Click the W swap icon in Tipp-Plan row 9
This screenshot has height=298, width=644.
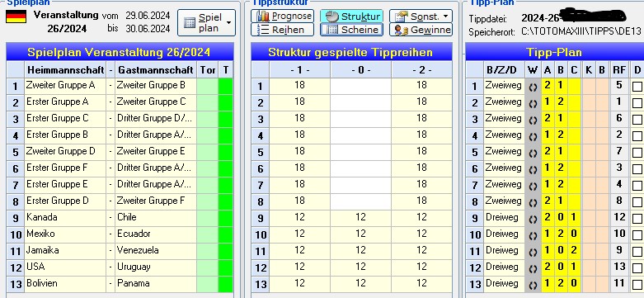tap(534, 219)
